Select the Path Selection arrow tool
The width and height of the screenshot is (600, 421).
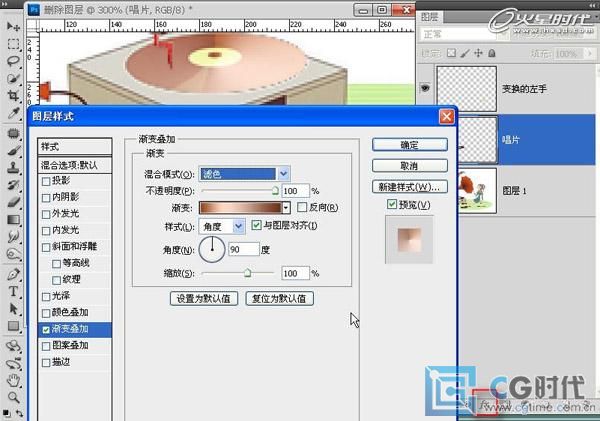pyautogui.click(x=13, y=308)
